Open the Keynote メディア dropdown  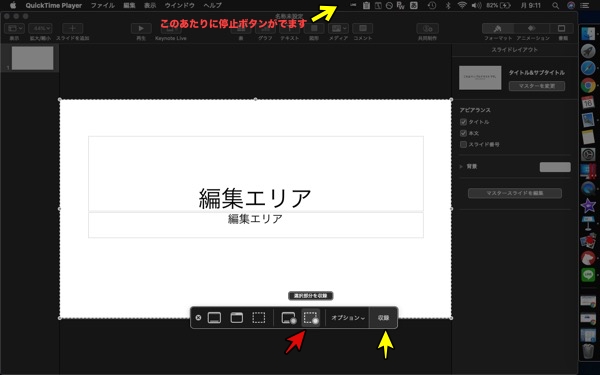339,28
